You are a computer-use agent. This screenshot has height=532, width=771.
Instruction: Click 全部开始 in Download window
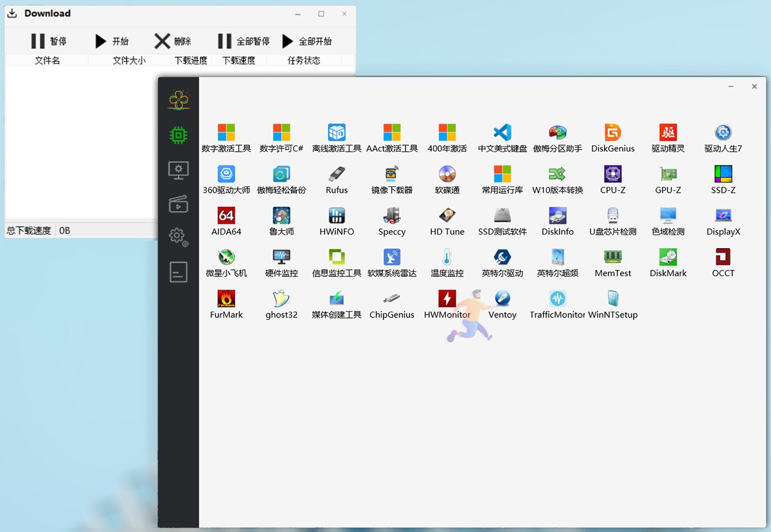click(307, 41)
